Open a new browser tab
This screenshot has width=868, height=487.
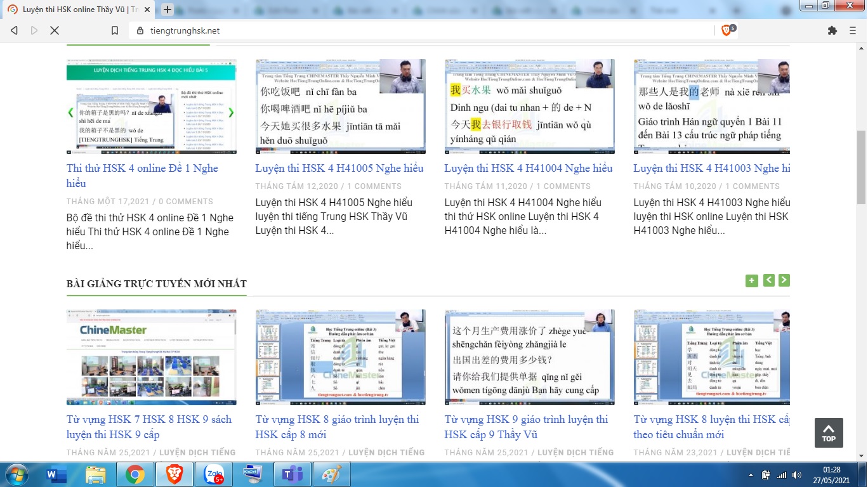click(x=168, y=10)
